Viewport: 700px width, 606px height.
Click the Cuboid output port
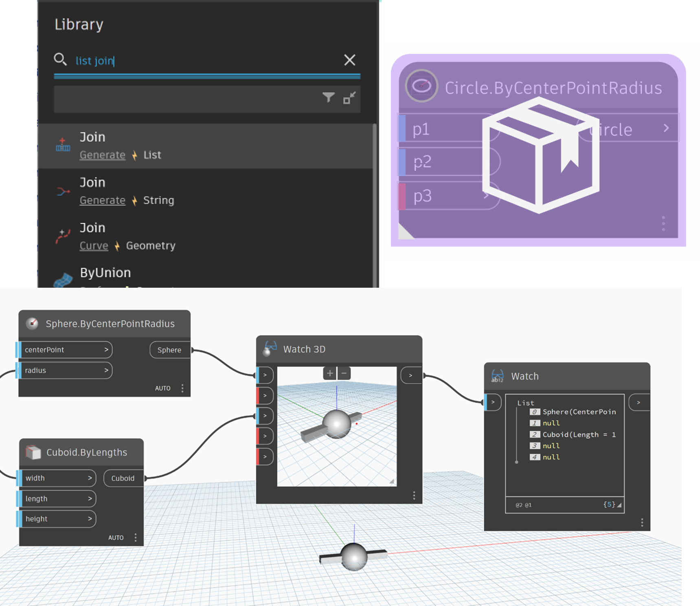tap(123, 478)
